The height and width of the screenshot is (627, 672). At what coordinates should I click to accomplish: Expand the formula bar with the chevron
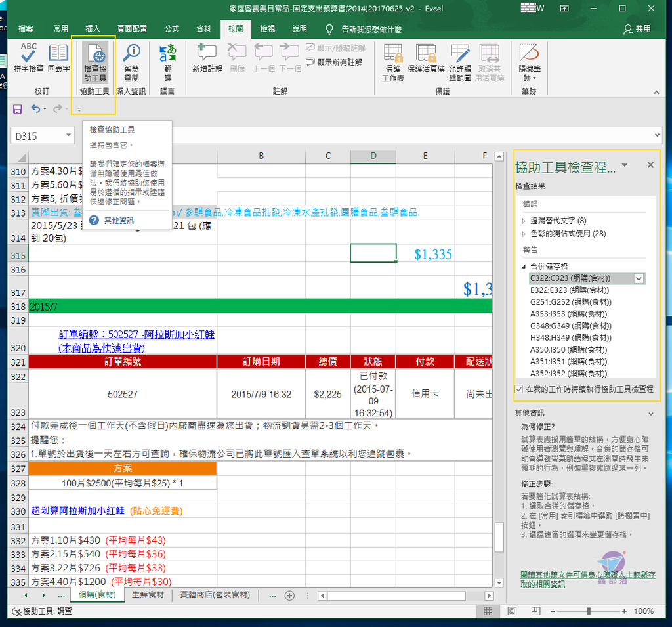click(x=658, y=135)
